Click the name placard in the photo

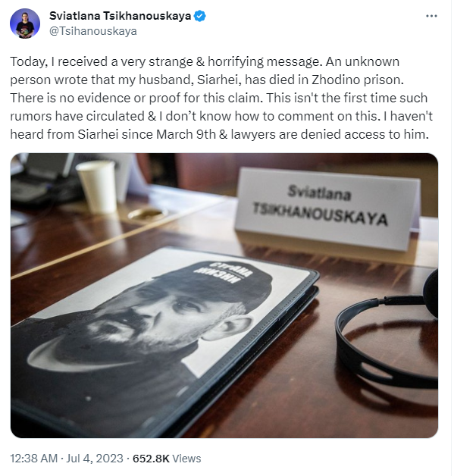327,209
